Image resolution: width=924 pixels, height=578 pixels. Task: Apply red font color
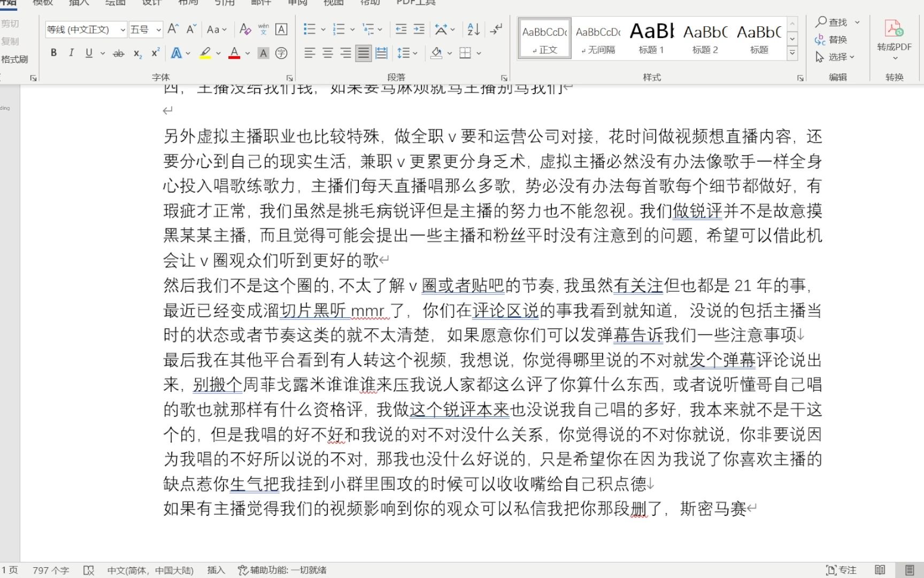click(x=234, y=53)
